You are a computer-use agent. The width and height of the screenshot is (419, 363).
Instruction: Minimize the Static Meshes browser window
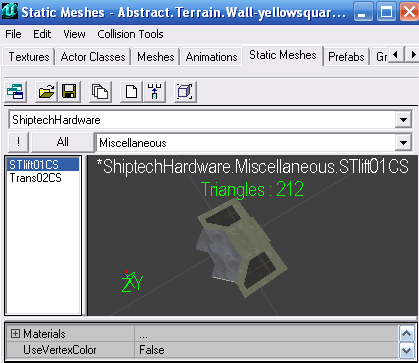(363, 12)
